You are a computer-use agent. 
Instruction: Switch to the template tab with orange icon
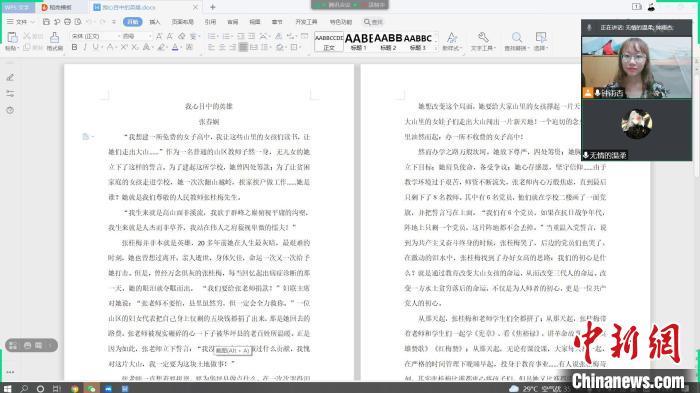pos(57,7)
